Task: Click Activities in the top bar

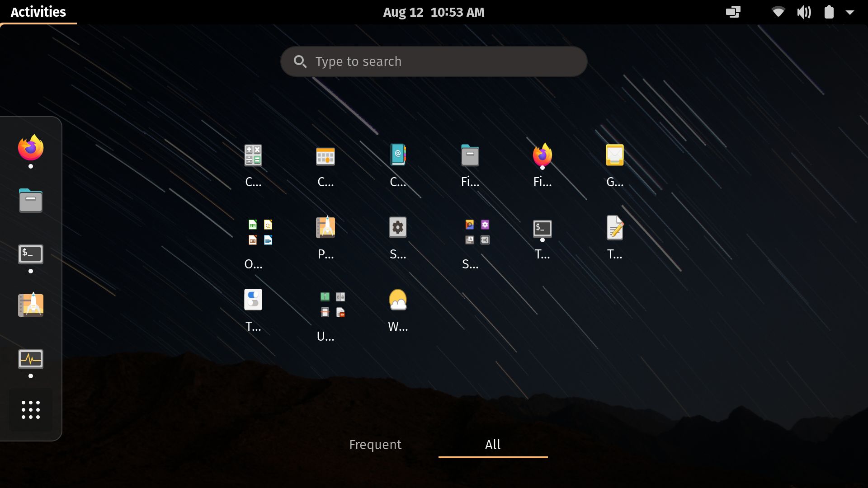Action: (x=38, y=12)
